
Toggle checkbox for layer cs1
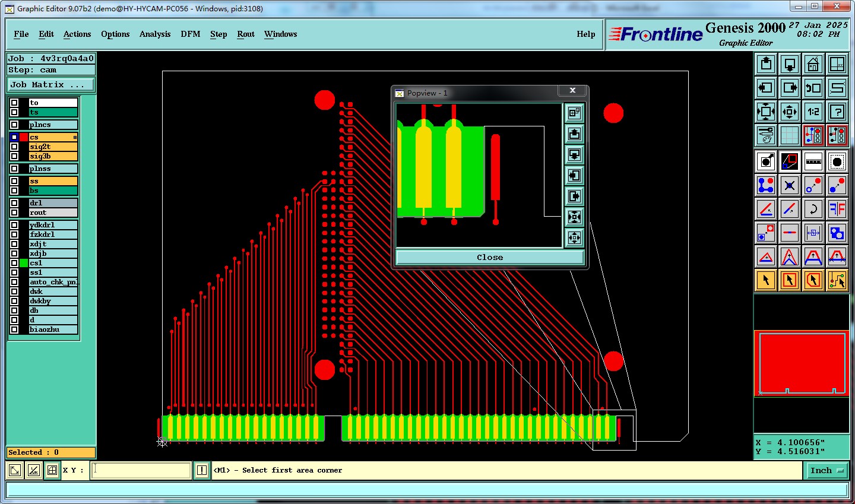click(x=14, y=263)
